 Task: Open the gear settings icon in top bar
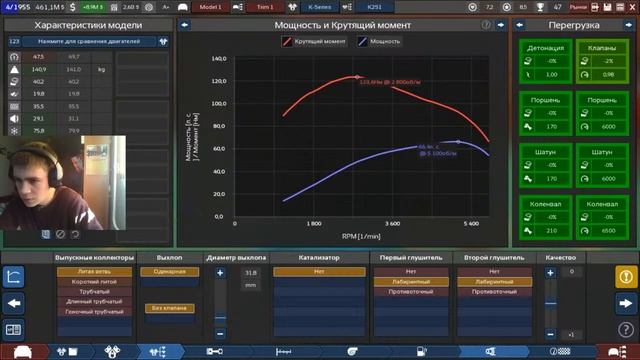[149, 7]
